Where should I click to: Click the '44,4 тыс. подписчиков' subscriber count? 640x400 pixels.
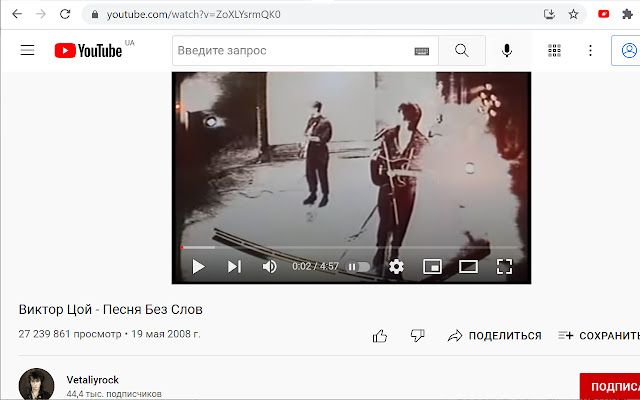114,394
